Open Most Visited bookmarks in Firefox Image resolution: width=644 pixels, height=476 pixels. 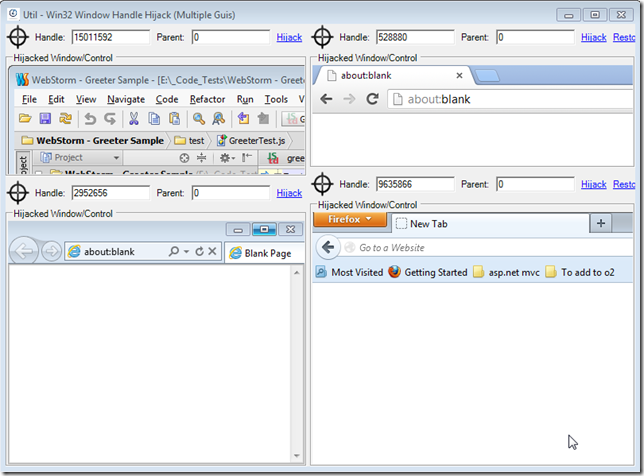(350, 272)
